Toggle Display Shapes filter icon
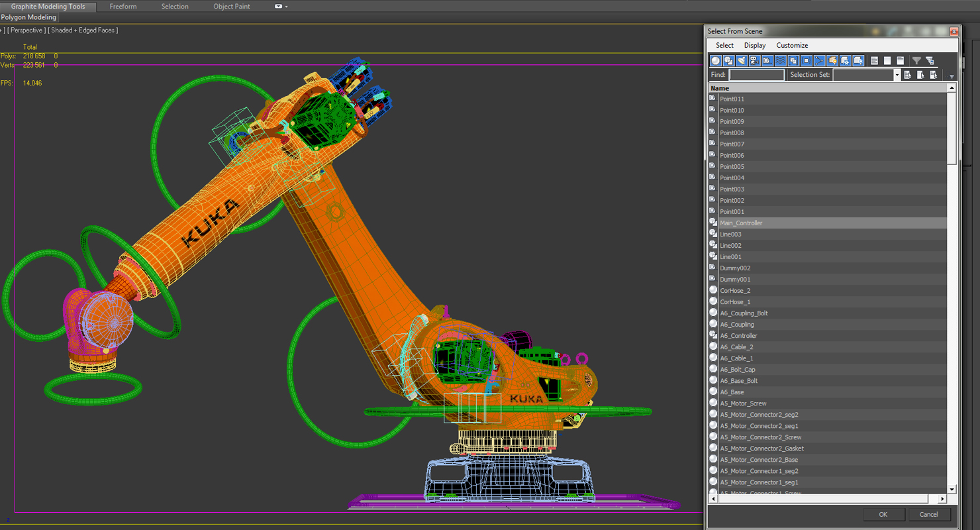 coord(728,61)
